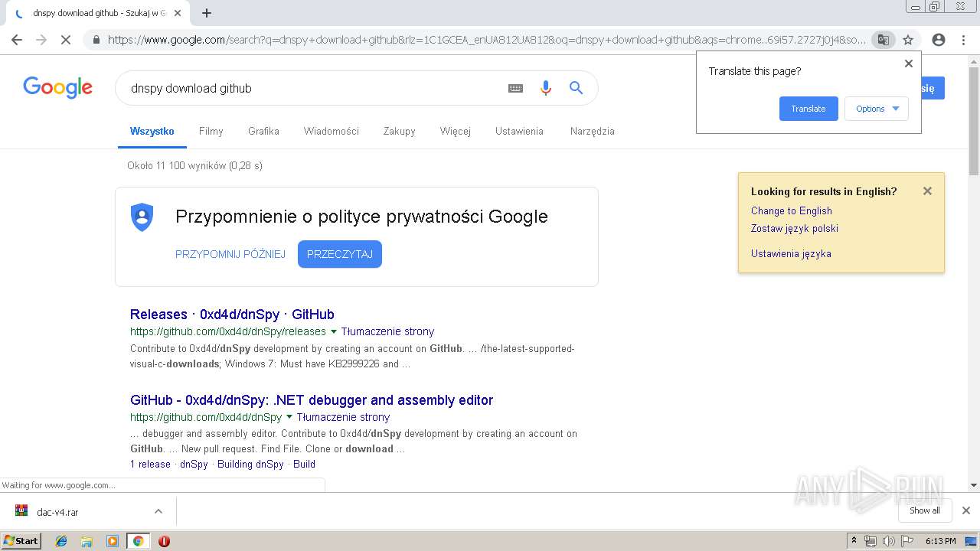This screenshot has width=980, height=551.
Task: Click the blue privacy shield icon
Action: 142,217
